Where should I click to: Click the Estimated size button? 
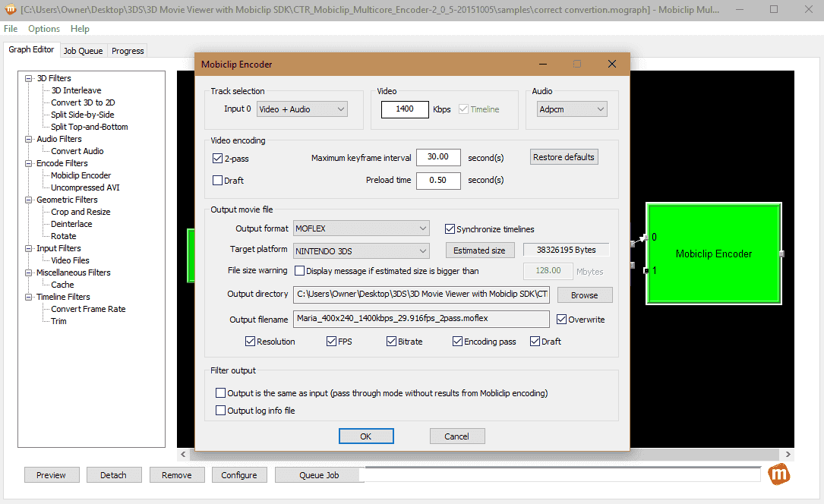[x=479, y=250]
